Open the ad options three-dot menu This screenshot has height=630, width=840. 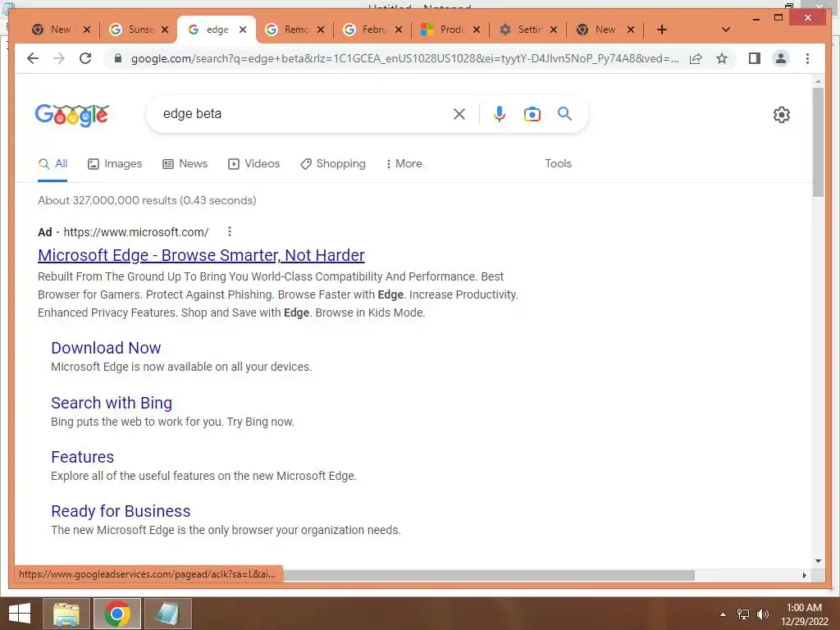click(230, 231)
